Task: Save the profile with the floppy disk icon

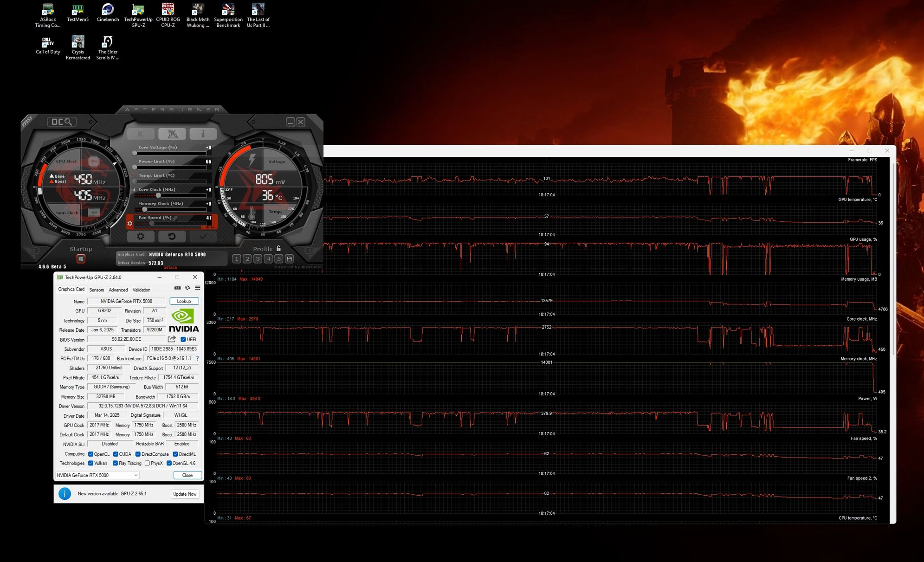Action: click(x=289, y=258)
